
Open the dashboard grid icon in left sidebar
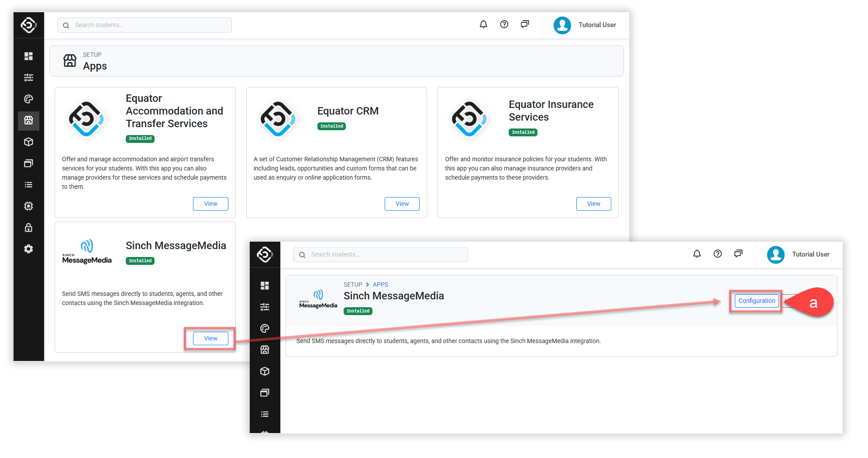click(28, 56)
